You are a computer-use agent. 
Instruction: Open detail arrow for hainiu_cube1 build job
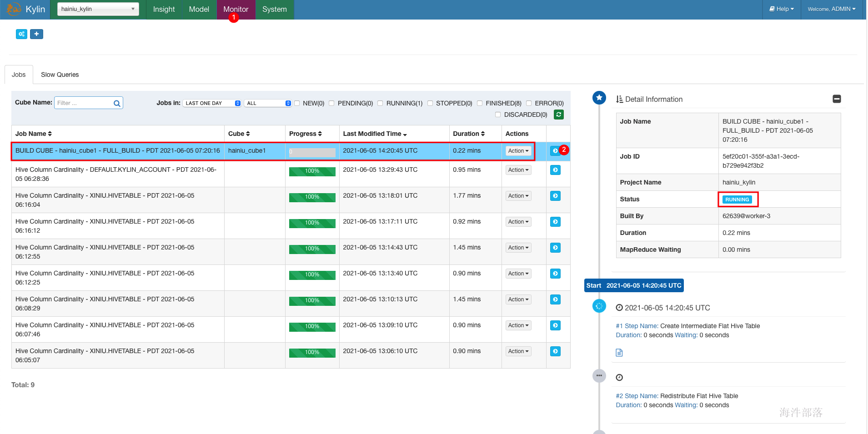coord(555,151)
